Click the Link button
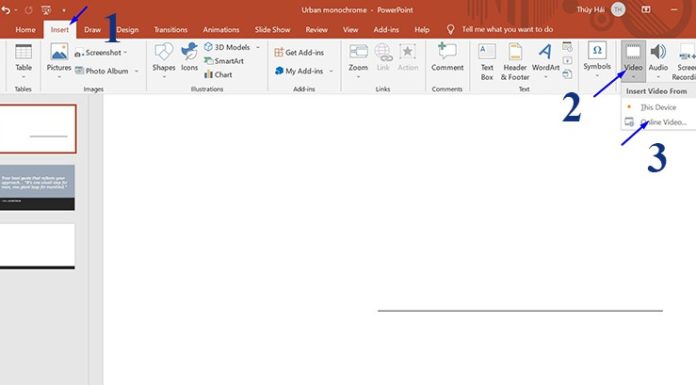Viewport: 696px width, 385px height. click(383, 58)
